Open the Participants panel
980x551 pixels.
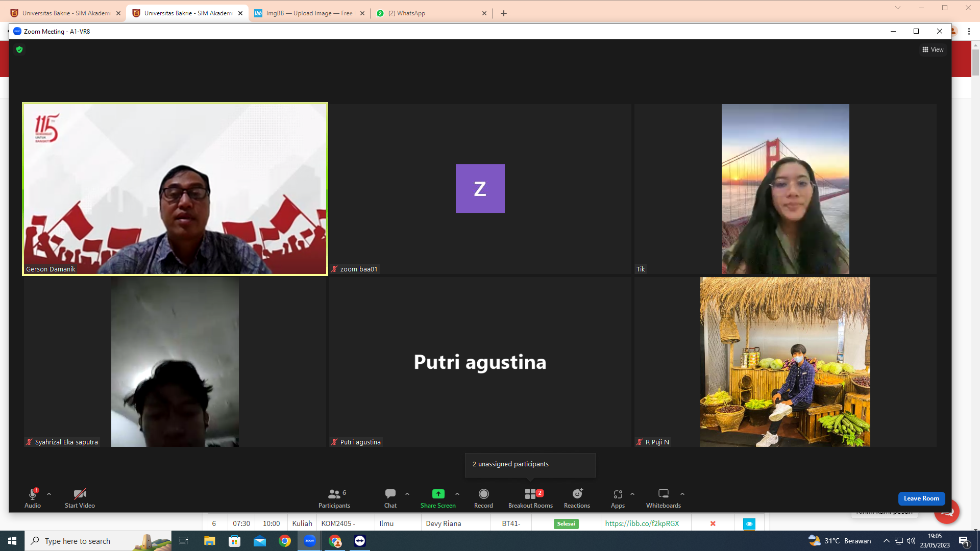[334, 497]
